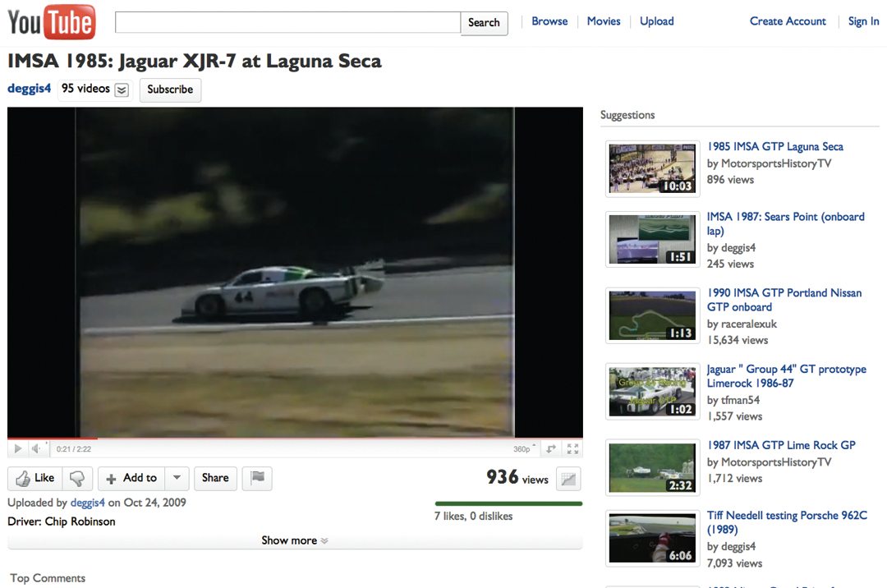Flag the video with the flag icon
This screenshot has width=887, height=588.
[x=257, y=478]
